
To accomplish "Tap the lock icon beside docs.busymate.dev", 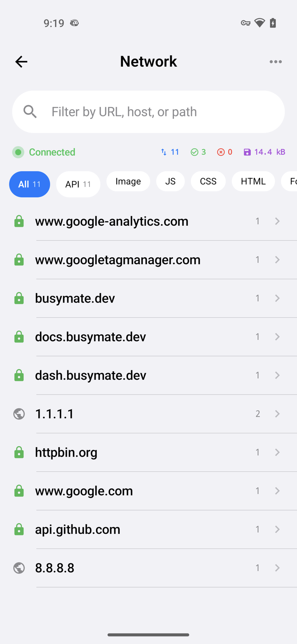I will [x=19, y=337].
